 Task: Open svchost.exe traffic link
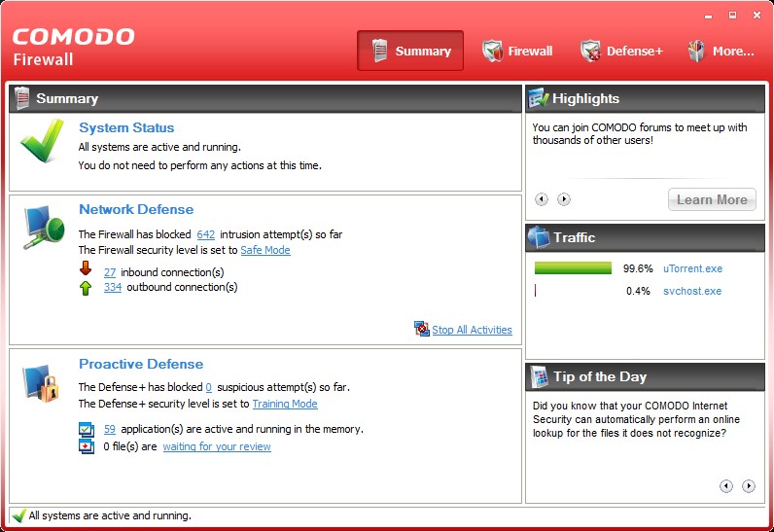pos(692,291)
